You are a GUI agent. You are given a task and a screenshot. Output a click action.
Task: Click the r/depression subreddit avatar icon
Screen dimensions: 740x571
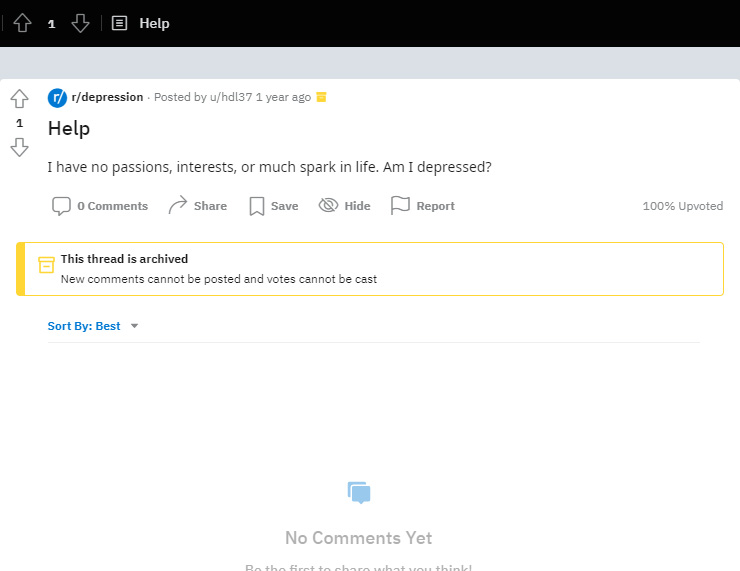(57, 98)
